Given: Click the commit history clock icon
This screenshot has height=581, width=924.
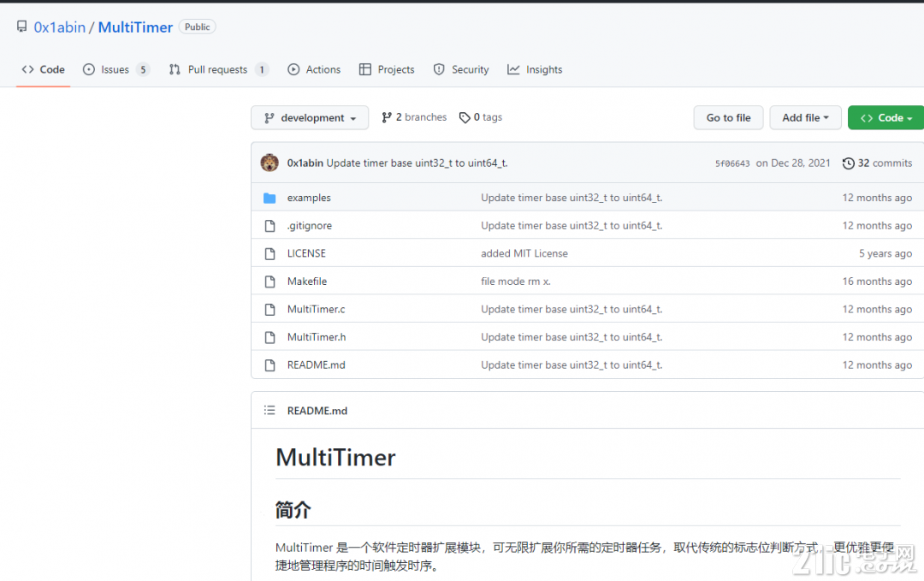Looking at the screenshot, I should click(x=848, y=163).
